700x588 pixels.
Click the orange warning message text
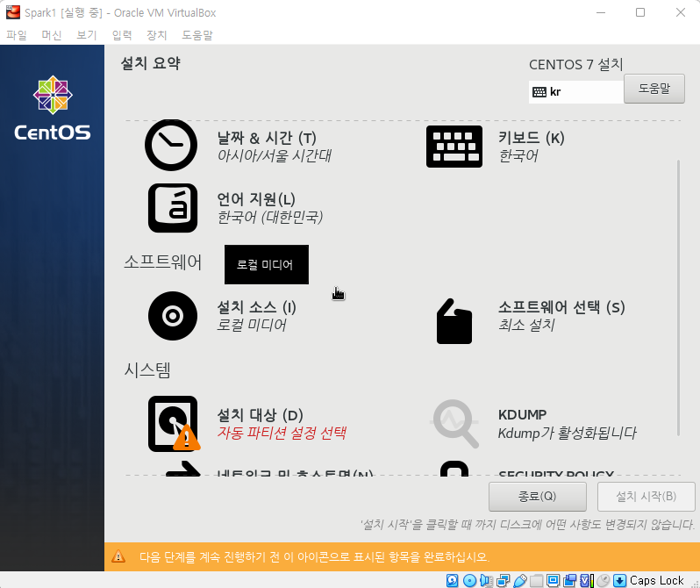coord(314,556)
